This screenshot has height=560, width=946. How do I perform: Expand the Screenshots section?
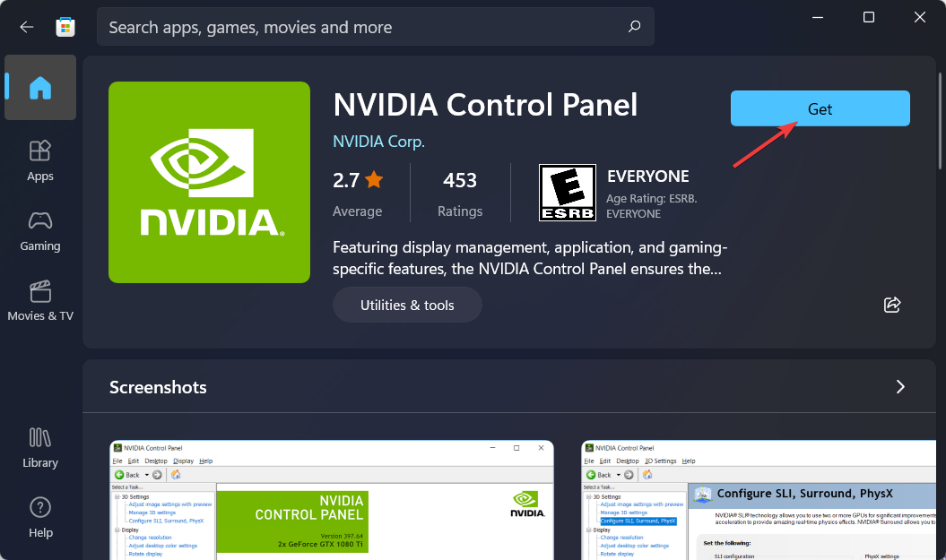900,386
